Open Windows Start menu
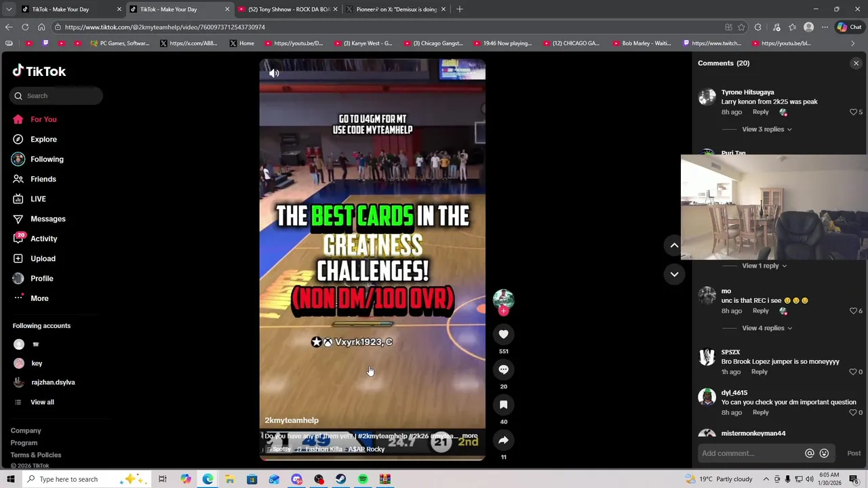 (11, 479)
